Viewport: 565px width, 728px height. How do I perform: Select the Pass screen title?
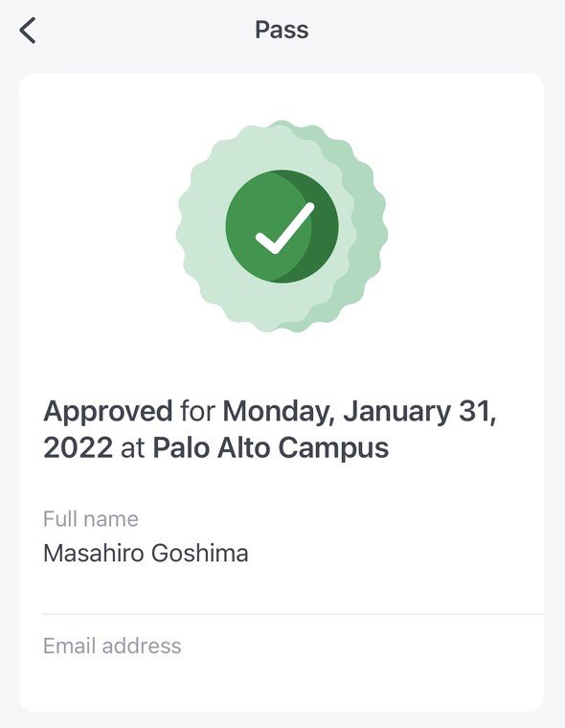pos(282,31)
